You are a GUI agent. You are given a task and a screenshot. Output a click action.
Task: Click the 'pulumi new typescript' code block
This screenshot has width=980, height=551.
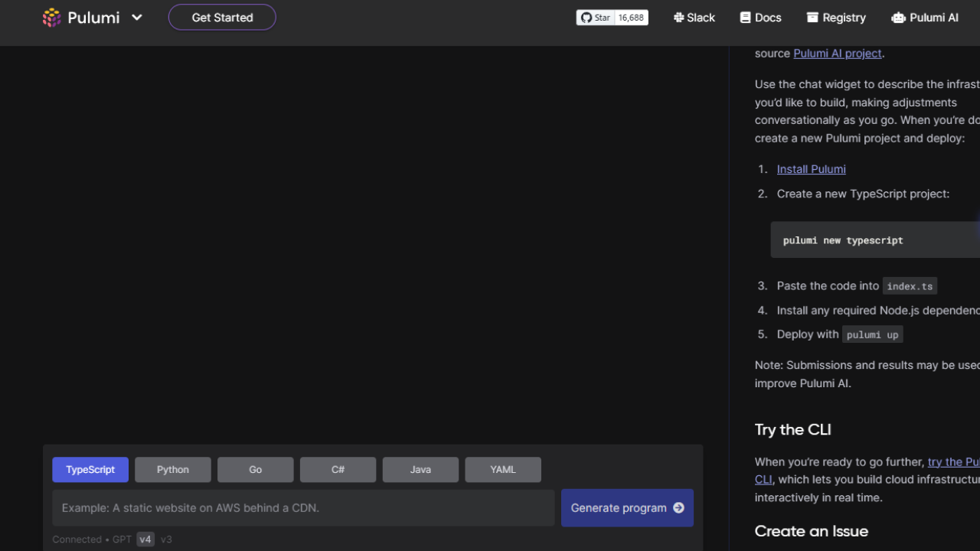875,240
